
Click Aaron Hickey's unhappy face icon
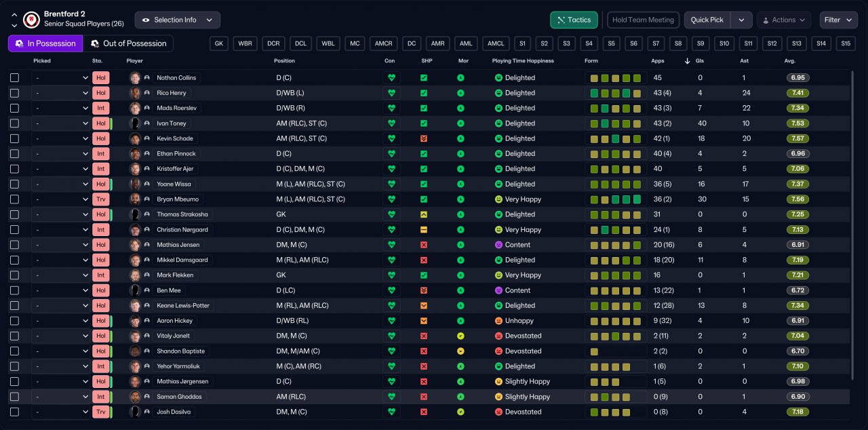(x=499, y=321)
